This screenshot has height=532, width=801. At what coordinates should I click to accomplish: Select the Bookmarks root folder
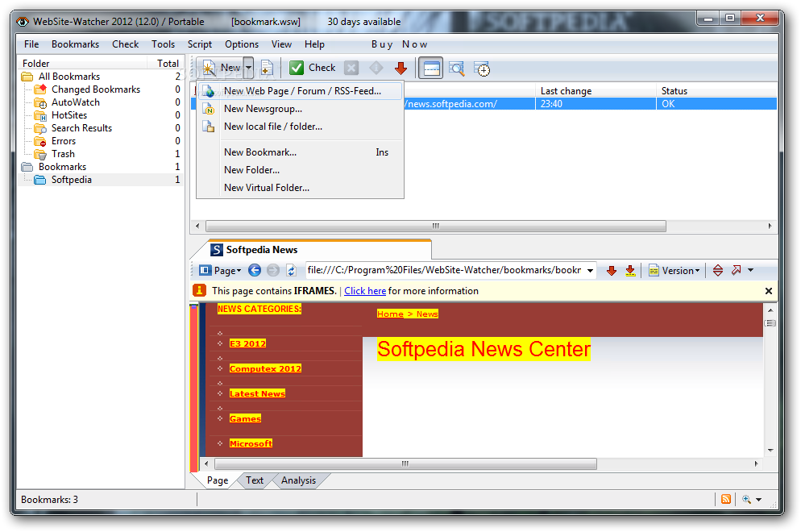point(62,167)
